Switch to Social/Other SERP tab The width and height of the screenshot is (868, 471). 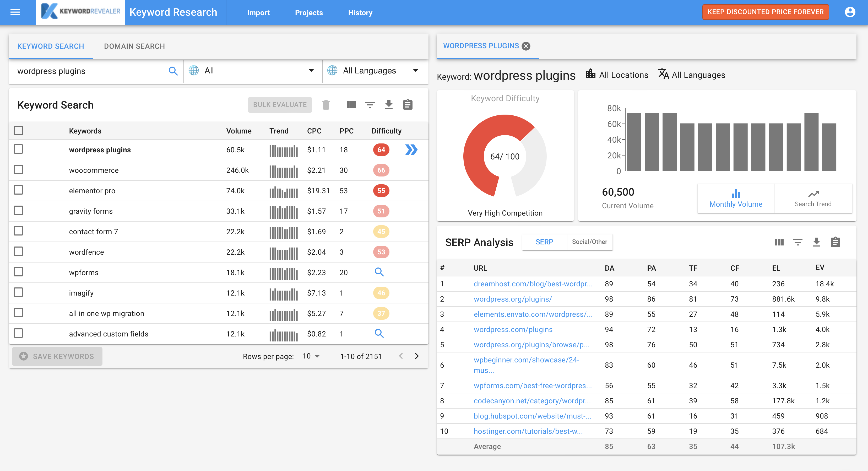tap(590, 241)
